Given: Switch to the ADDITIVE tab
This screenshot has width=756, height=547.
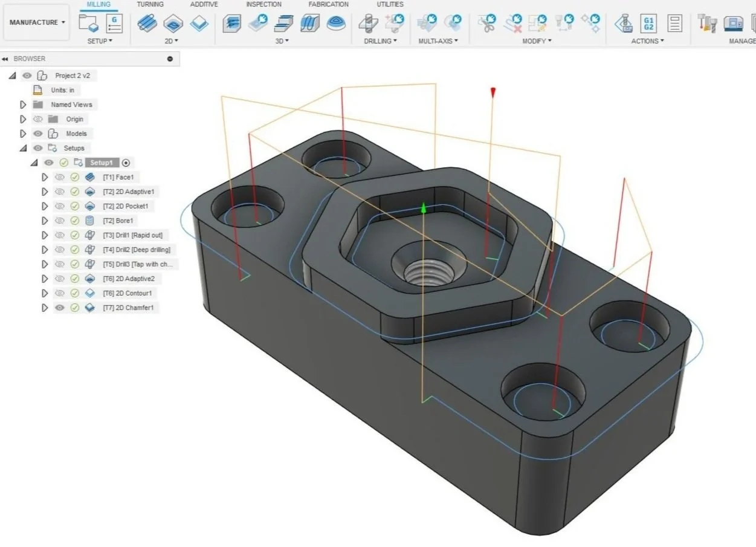Looking at the screenshot, I should point(204,4).
